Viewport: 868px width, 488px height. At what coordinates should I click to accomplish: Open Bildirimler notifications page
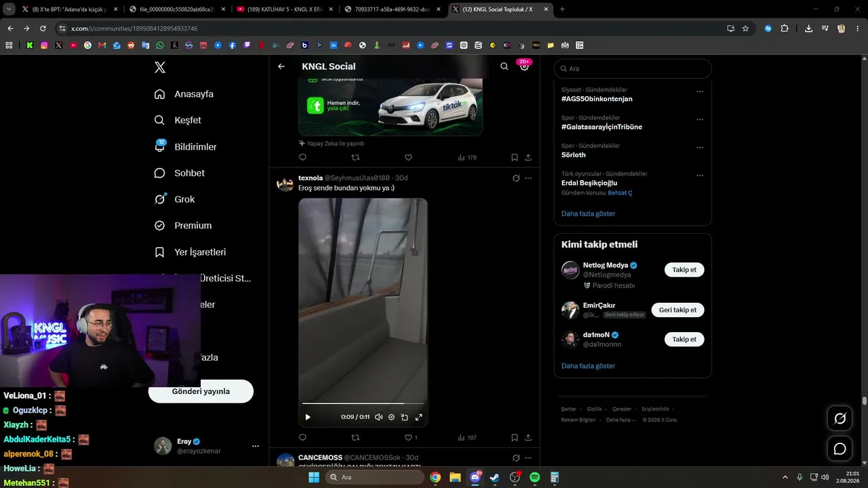[186, 146]
